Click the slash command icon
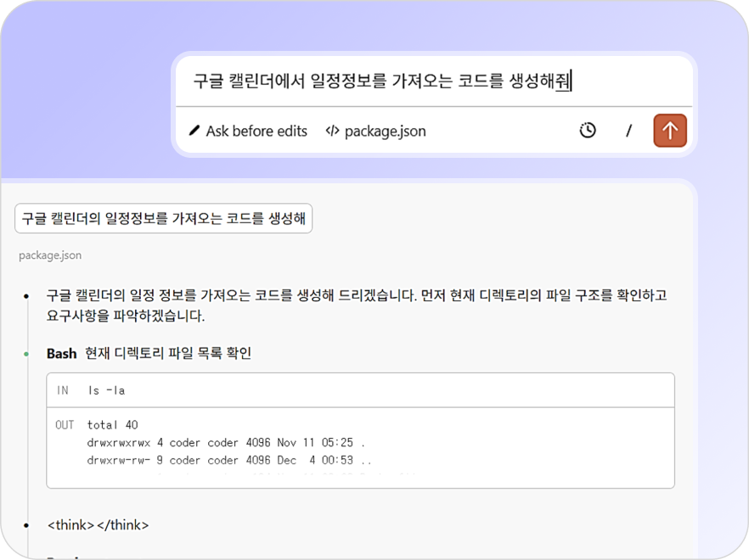749x560 pixels. pyautogui.click(x=628, y=131)
